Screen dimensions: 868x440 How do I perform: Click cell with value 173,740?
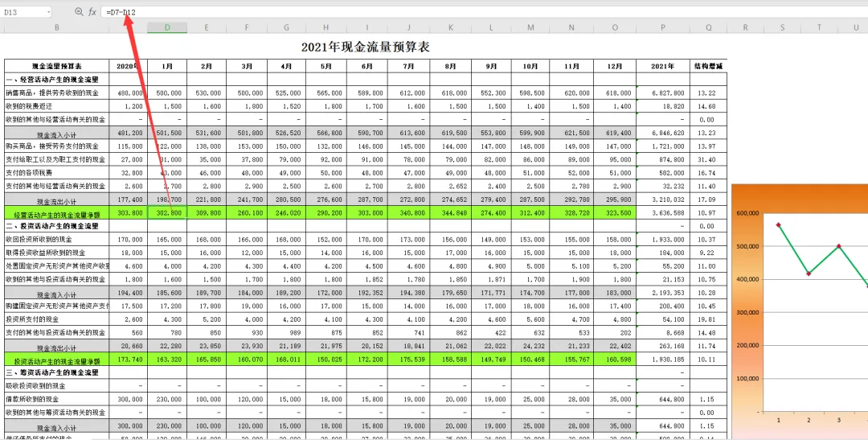(x=129, y=359)
